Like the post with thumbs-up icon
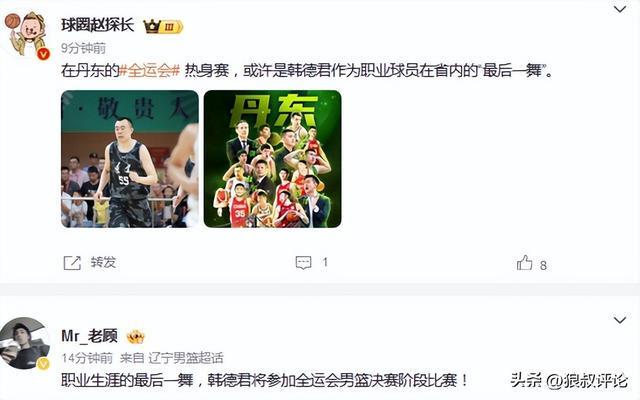The image size is (640, 400). (524, 263)
